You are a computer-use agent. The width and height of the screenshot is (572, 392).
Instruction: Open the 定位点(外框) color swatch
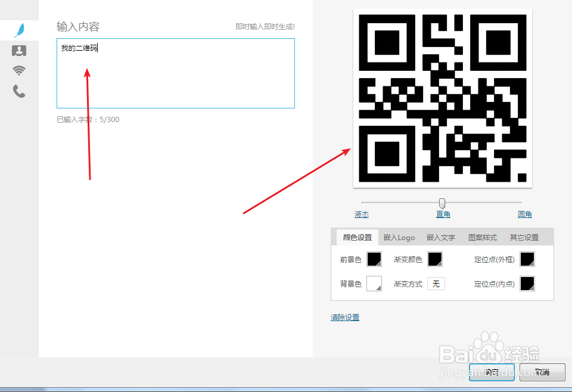coord(527,259)
